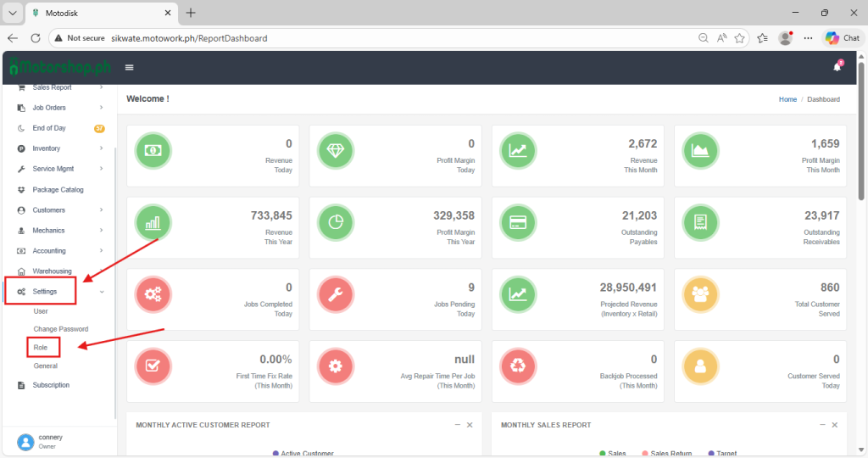Image resolution: width=868 pixels, height=458 pixels.
Task: Open the notification bell icon
Action: coord(837,68)
